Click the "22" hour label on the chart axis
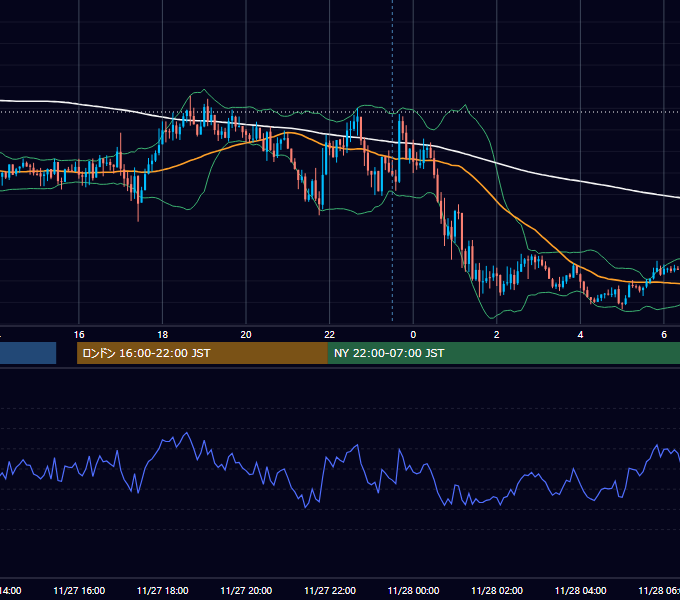The height and width of the screenshot is (600, 680). point(330,335)
